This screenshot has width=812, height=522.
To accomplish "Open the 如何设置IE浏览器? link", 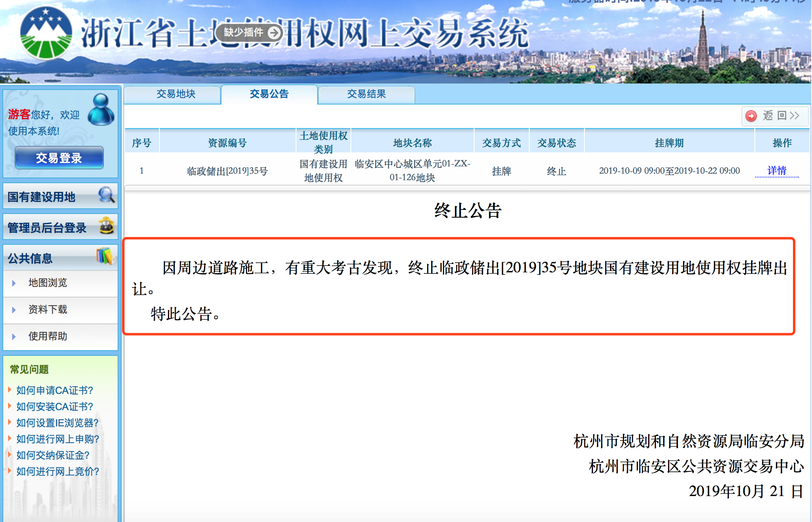I will (57, 423).
